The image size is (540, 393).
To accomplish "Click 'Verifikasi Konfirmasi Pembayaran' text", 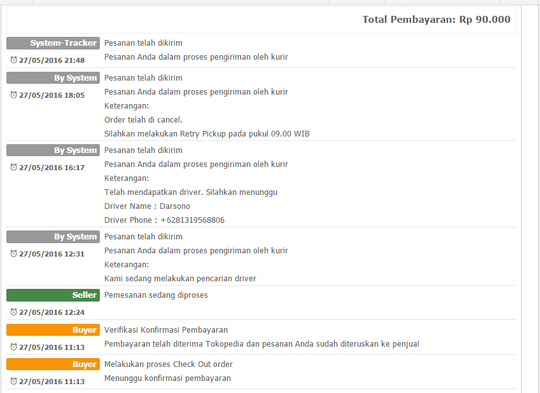I will tap(166, 330).
